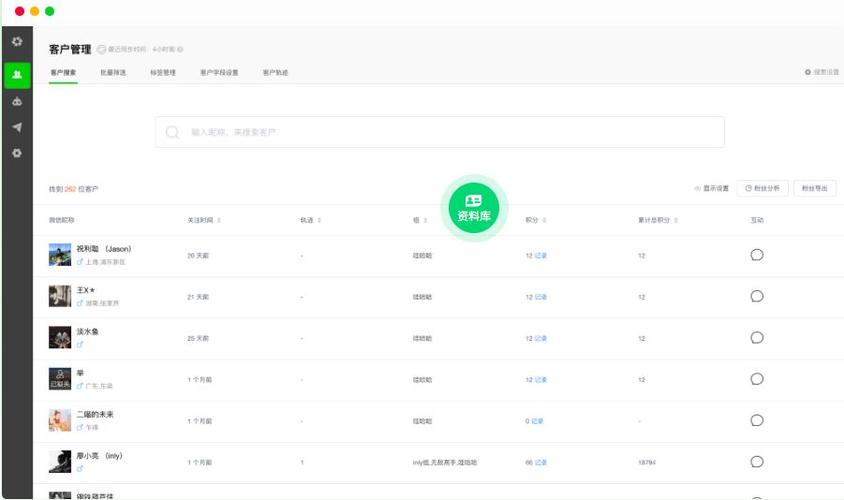Viewport: 844px width, 500px height.
Task: Open the 显示设置 option
Action: click(x=712, y=188)
